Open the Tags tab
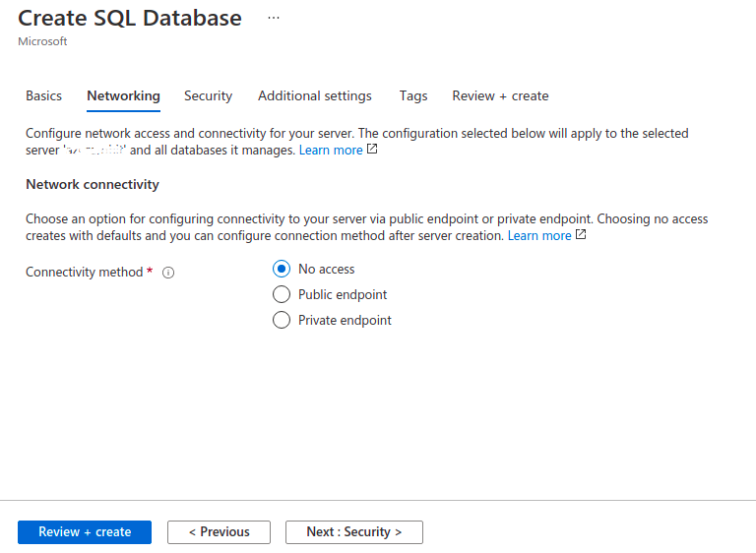This screenshot has height=553, width=756. [413, 95]
